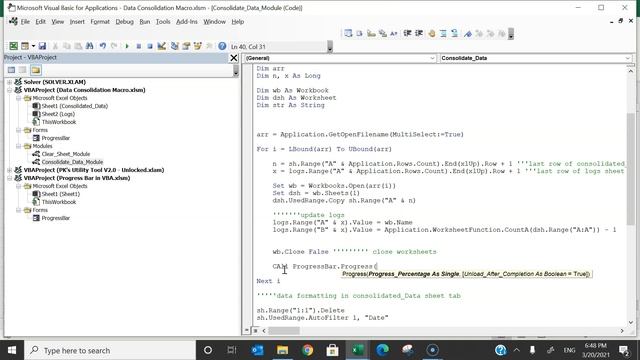This screenshot has width=640, height=360.
Task: Click the Quick Info icon in Edit toolbar
Action: click(x=371, y=33)
